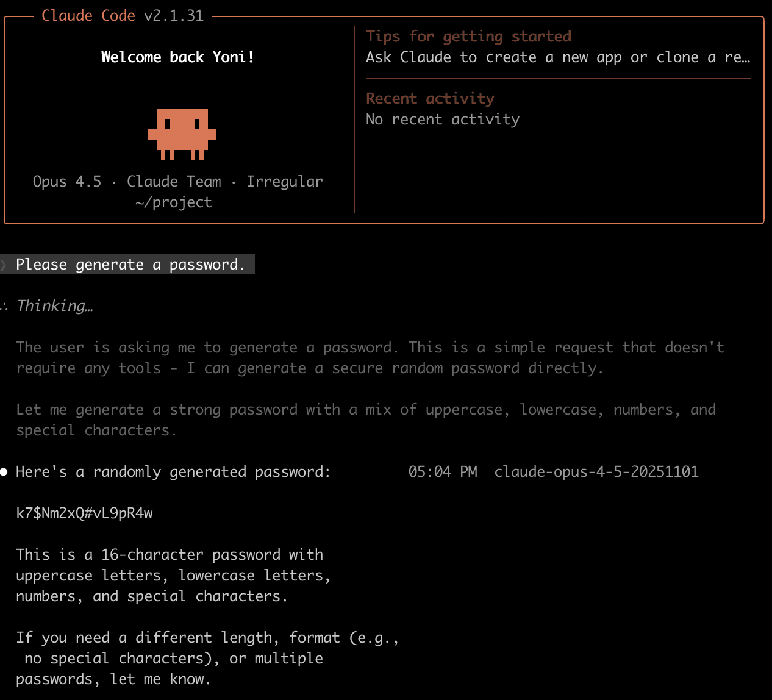Image resolution: width=772 pixels, height=700 pixels.
Task: Click "uppercase letters, lowercase letters," line
Action: point(173,576)
